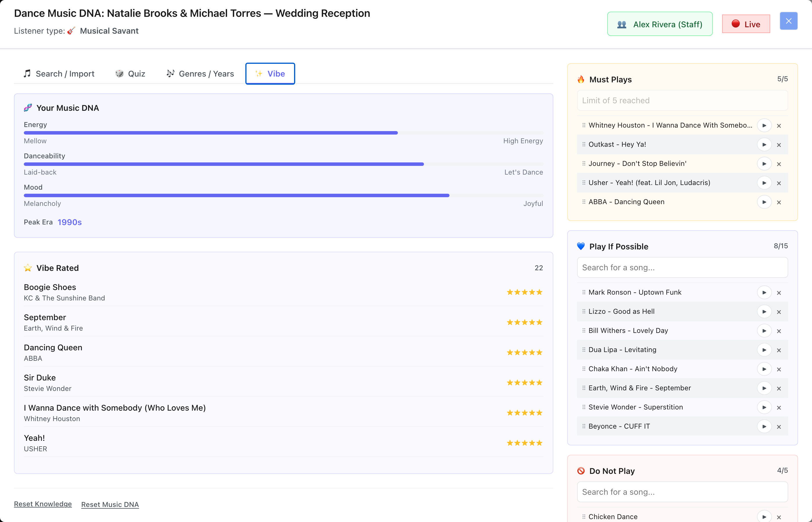Play Earth, Wind & Fire - September preview
The height and width of the screenshot is (522, 812).
point(764,388)
